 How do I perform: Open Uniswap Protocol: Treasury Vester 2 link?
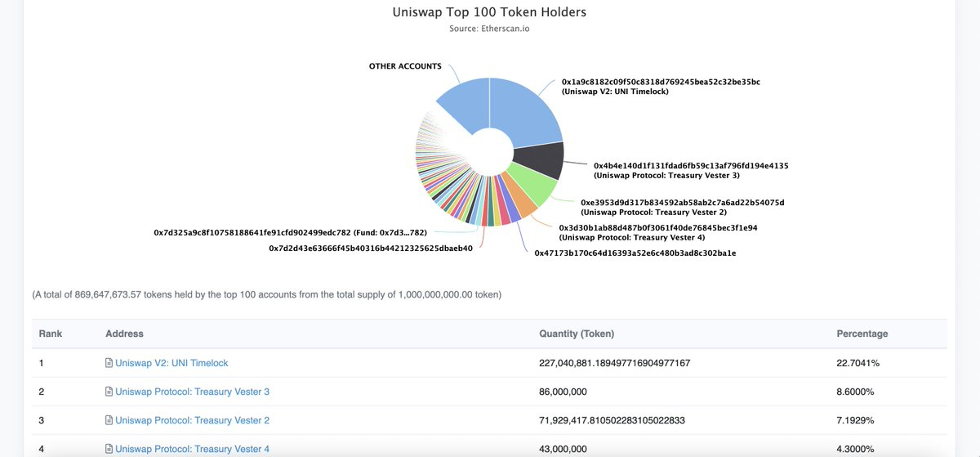(192, 420)
